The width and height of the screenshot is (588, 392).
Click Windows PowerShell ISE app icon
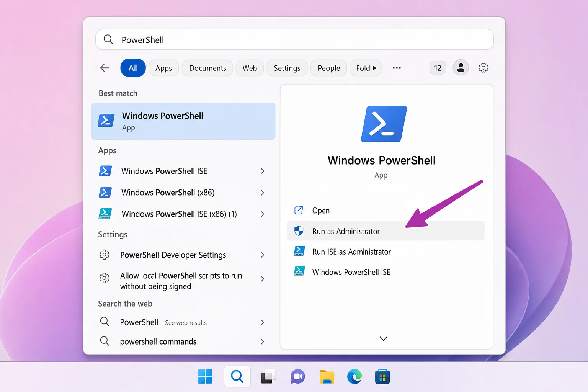(105, 171)
